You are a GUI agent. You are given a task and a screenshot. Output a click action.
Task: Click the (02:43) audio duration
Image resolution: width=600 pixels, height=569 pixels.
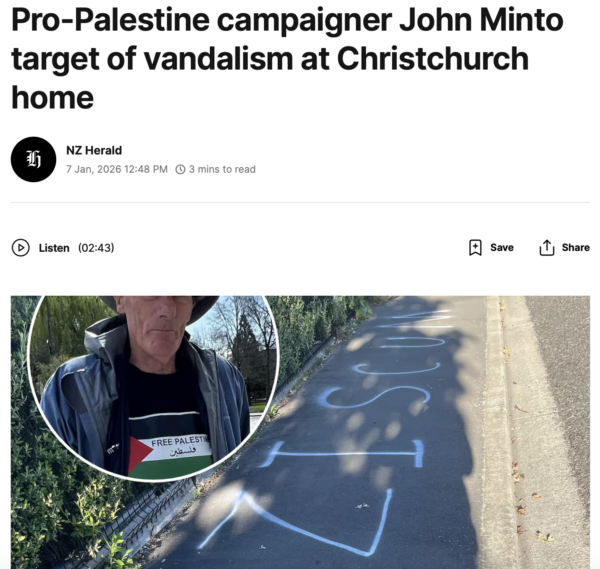tap(96, 248)
